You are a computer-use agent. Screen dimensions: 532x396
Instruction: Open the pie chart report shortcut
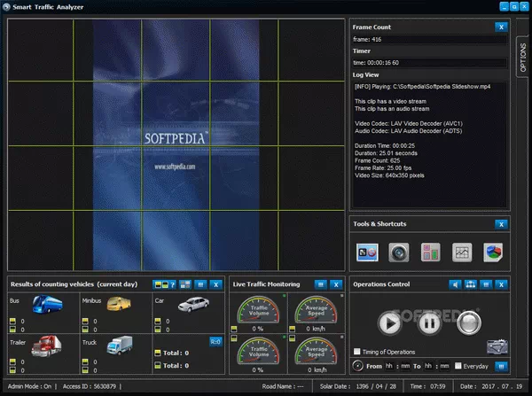[493, 252]
